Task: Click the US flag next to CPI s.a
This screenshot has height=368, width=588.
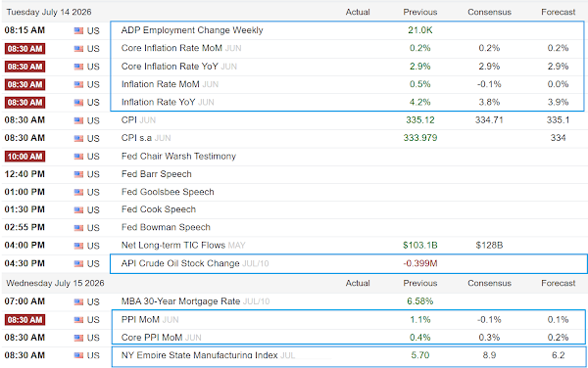Action: (78, 139)
